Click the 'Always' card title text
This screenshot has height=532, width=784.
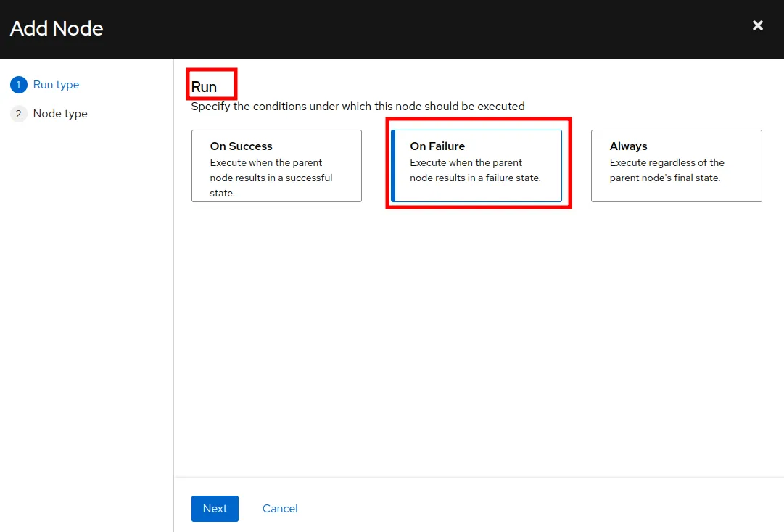628,146
